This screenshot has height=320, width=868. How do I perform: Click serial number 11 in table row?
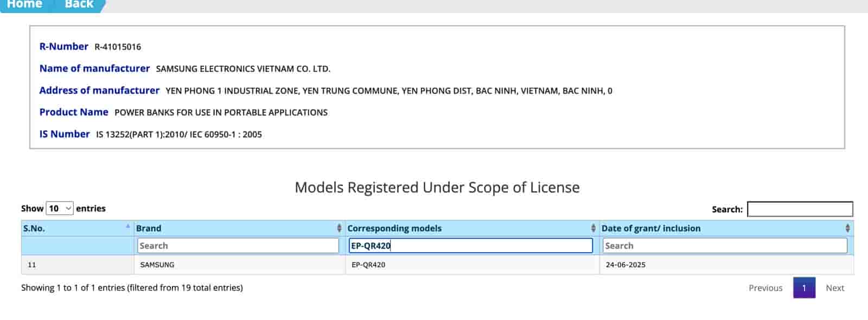click(31, 265)
